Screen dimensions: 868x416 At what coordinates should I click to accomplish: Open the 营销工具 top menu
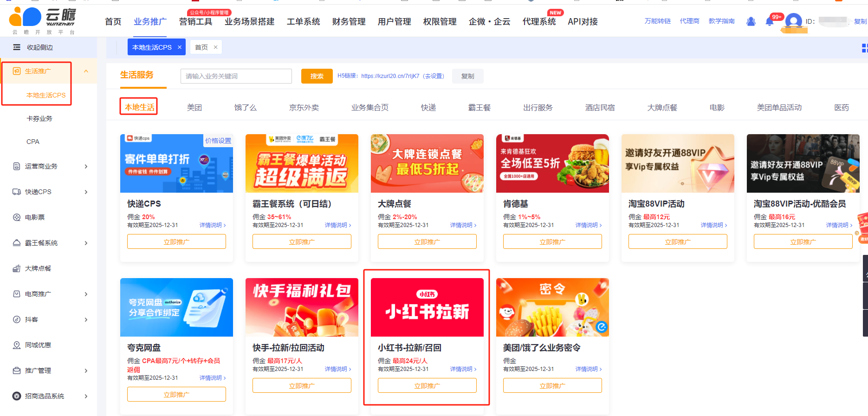point(195,22)
